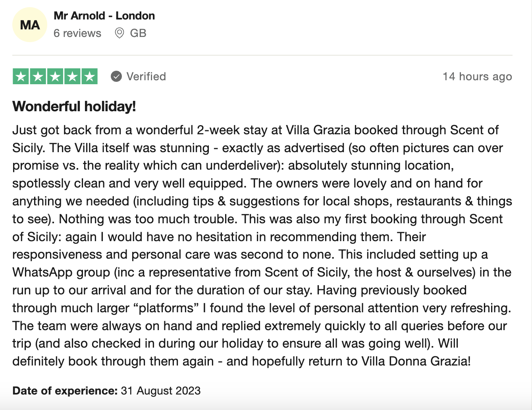Viewport: 532px width, 410px height.
Task: Open the 6 reviews count link
Action: coord(77,33)
